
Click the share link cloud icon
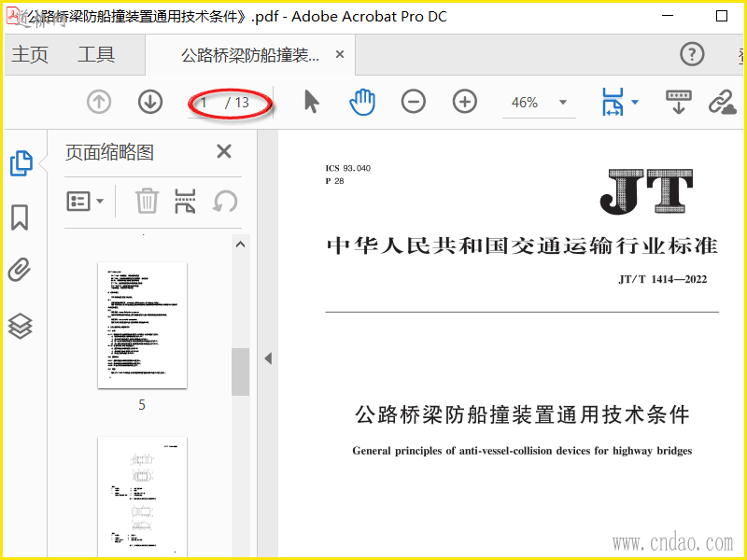pyautogui.click(x=722, y=102)
